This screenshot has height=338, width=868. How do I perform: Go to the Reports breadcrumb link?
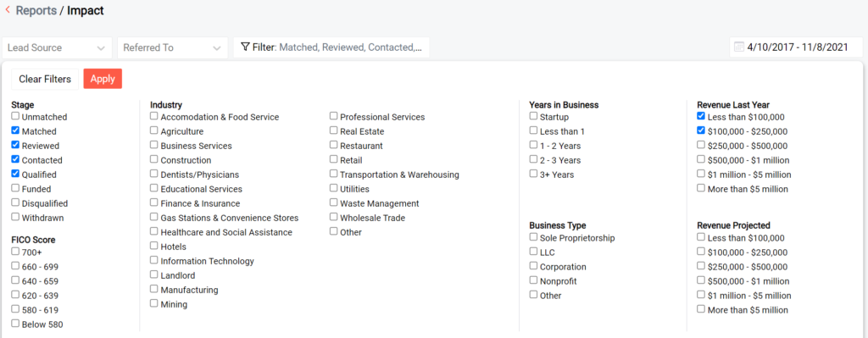[x=36, y=10]
